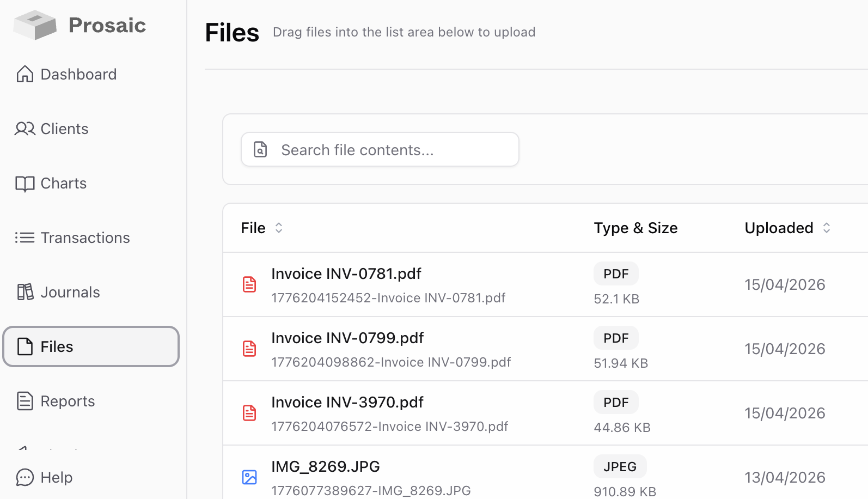The width and height of the screenshot is (868, 499).
Task: Click the Uploaded column header label
Action: 779,228
